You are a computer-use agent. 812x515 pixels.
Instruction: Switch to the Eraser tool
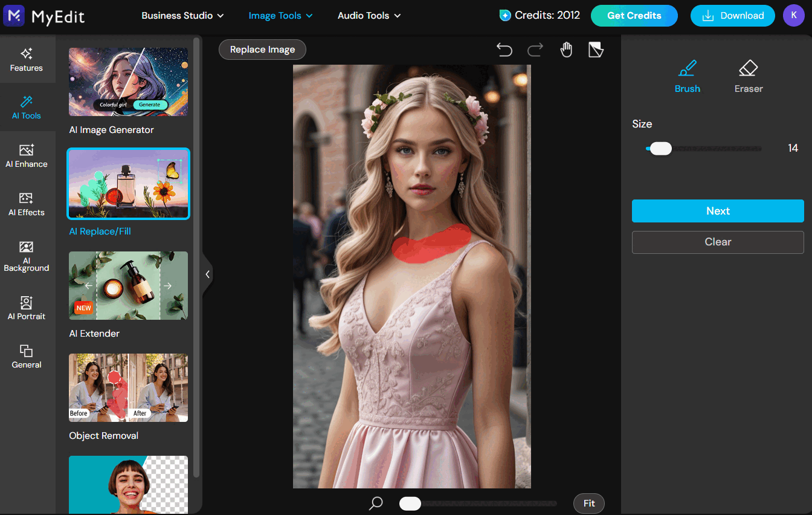[x=749, y=76]
